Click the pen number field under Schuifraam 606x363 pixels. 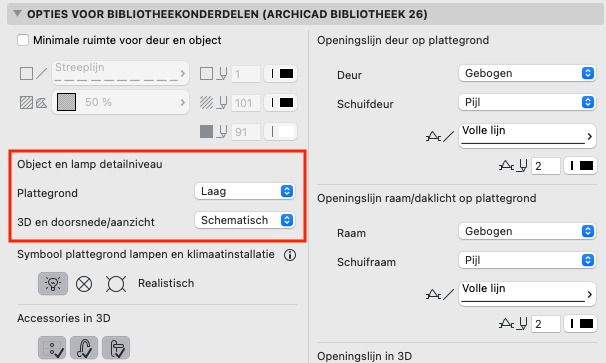[x=546, y=324]
